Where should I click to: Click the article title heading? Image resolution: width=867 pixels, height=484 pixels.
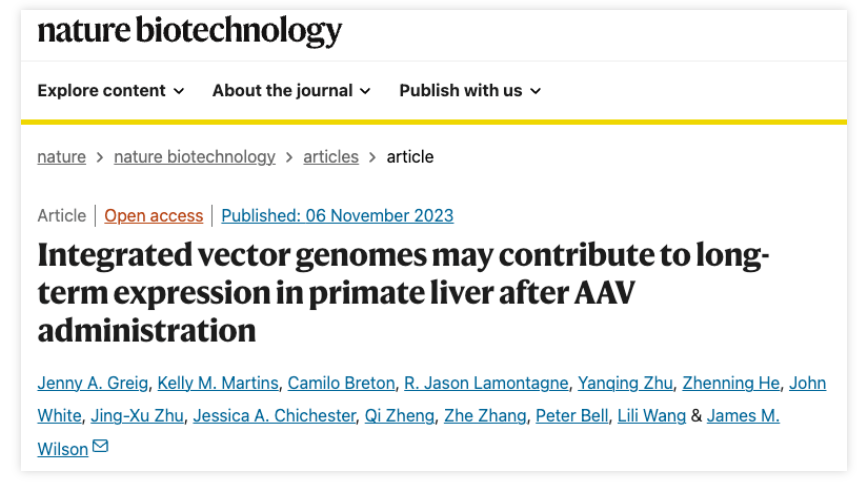coord(404,292)
